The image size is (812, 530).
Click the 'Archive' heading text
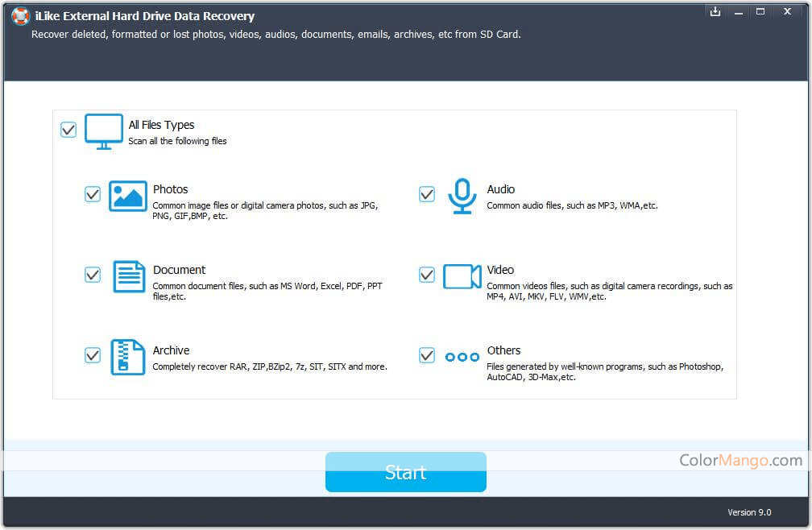pyautogui.click(x=171, y=350)
